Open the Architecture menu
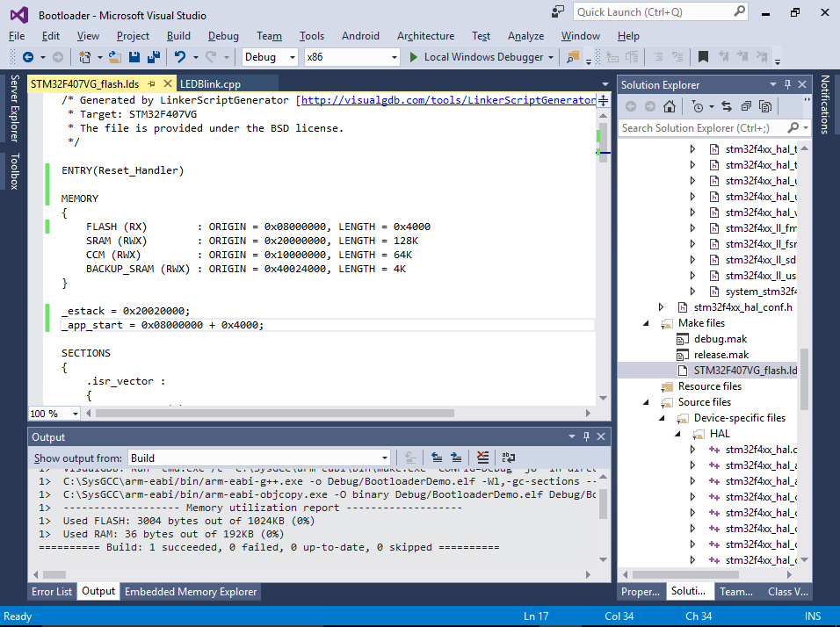This screenshot has height=627, width=840. (x=425, y=36)
